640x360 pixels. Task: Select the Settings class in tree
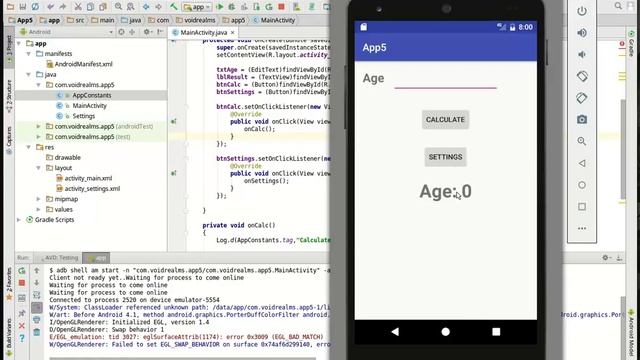pos(84,116)
